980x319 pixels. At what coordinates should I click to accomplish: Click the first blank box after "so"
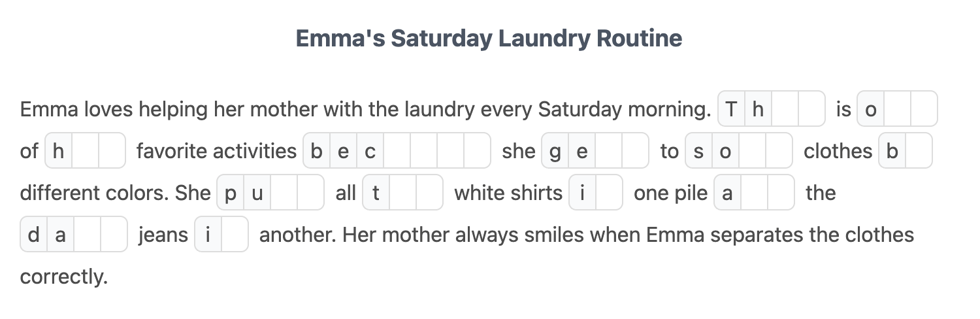752,151
